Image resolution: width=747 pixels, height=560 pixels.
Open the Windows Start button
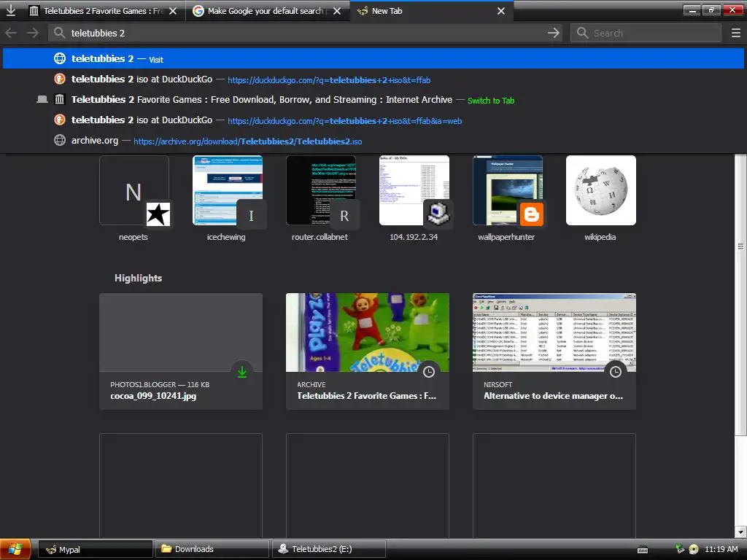point(15,549)
